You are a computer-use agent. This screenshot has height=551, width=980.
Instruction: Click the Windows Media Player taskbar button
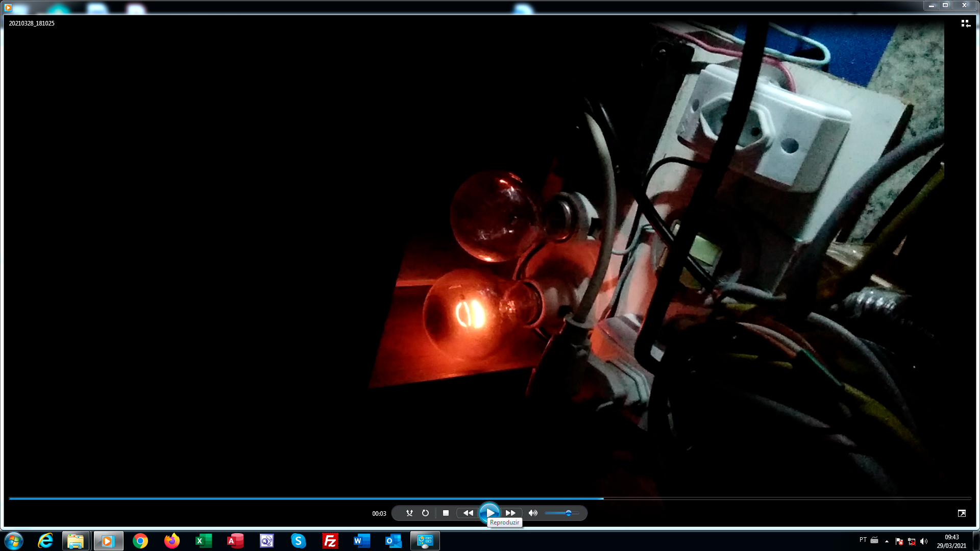108,541
